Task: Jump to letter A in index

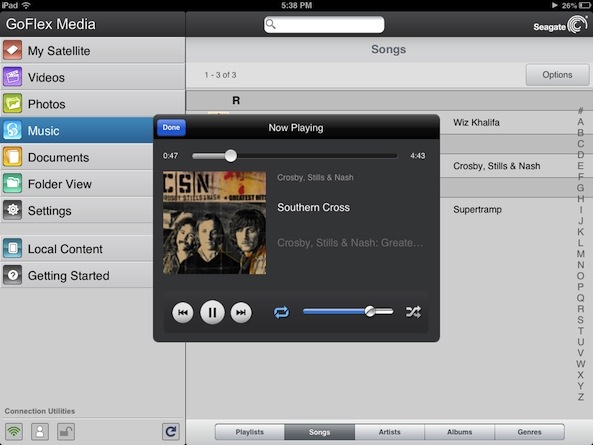Action: point(581,122)
